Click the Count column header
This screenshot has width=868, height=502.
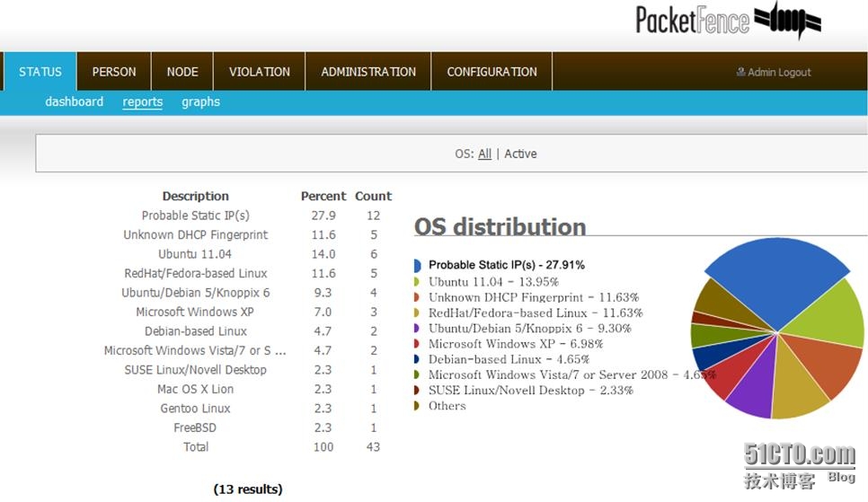tap(373, 196)
